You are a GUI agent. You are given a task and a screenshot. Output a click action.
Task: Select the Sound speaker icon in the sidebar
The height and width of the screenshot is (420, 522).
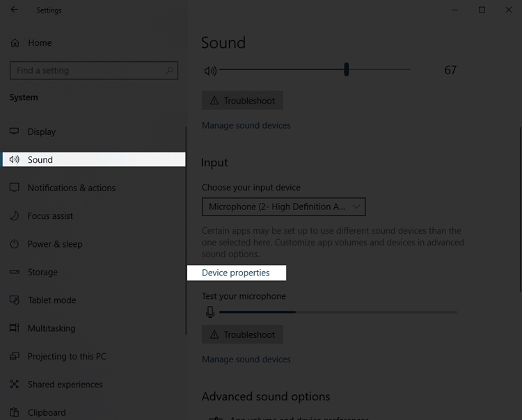click(x=15, y=160)
